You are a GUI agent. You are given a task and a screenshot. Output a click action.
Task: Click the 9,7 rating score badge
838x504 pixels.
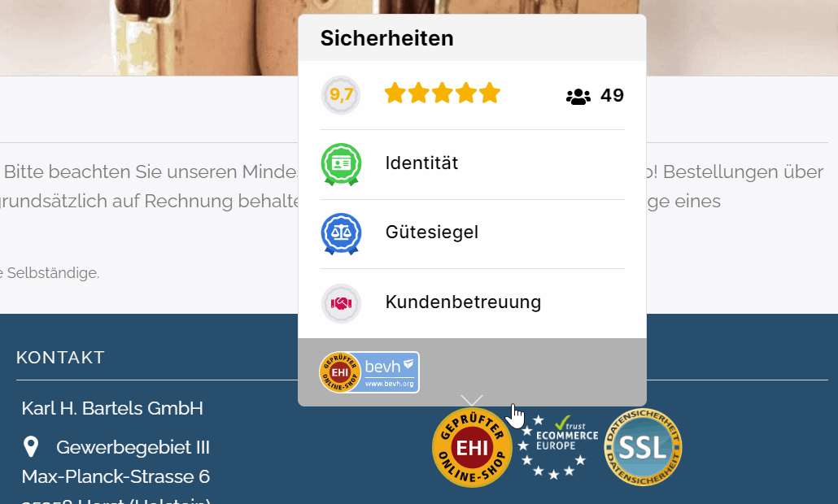pyautogui.click(x=340, y=95)
